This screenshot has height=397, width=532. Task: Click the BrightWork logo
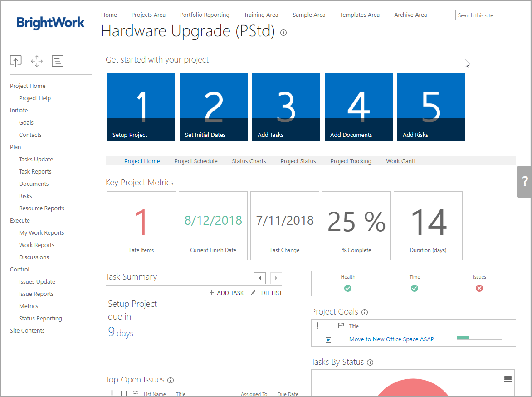point(50,23)
